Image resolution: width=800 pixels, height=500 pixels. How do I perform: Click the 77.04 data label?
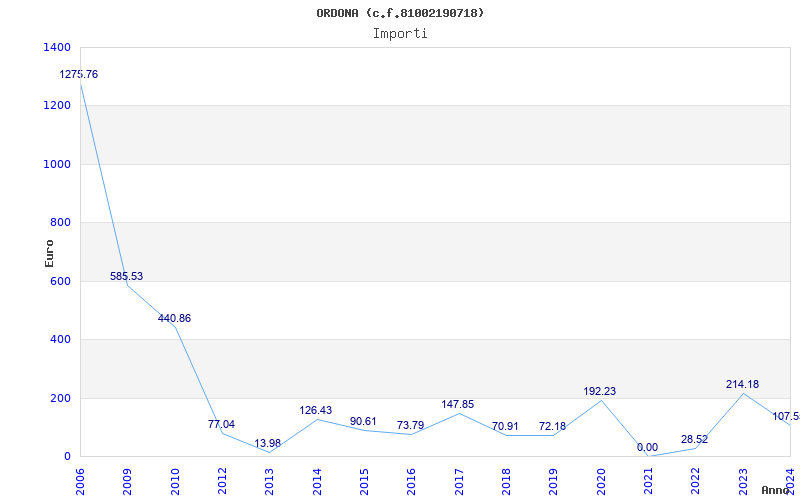[221, 424]
